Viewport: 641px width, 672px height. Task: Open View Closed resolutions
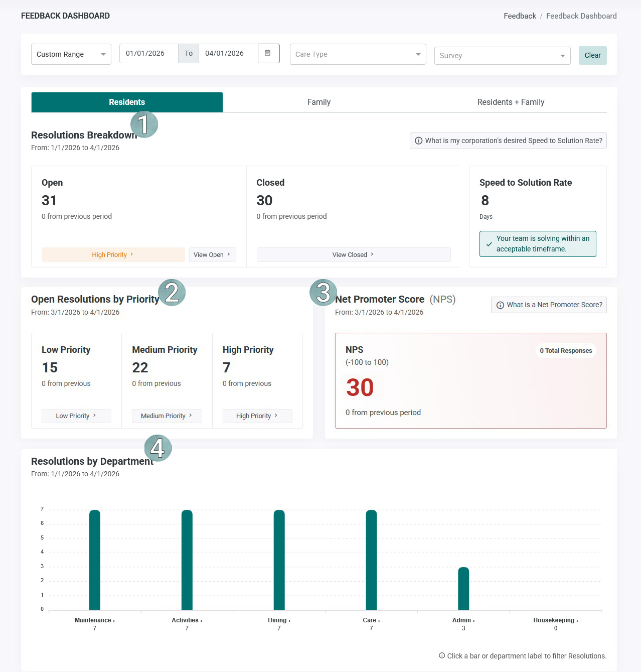point(354,254)
